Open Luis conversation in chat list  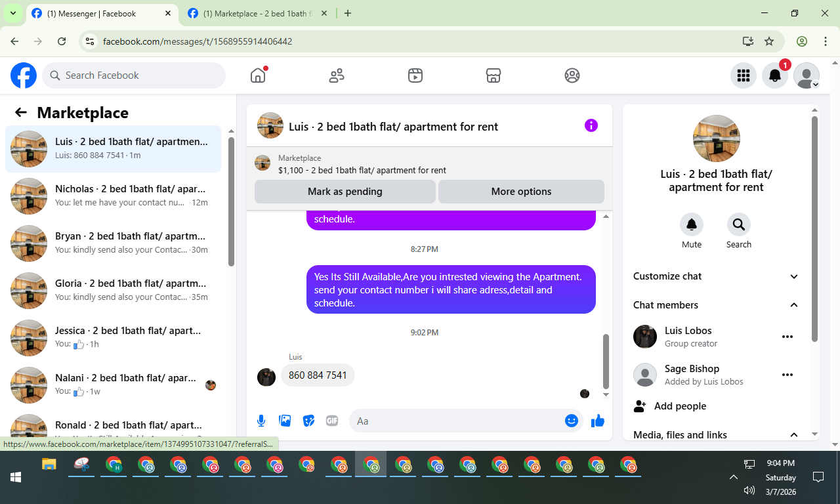tap(113, 149)
